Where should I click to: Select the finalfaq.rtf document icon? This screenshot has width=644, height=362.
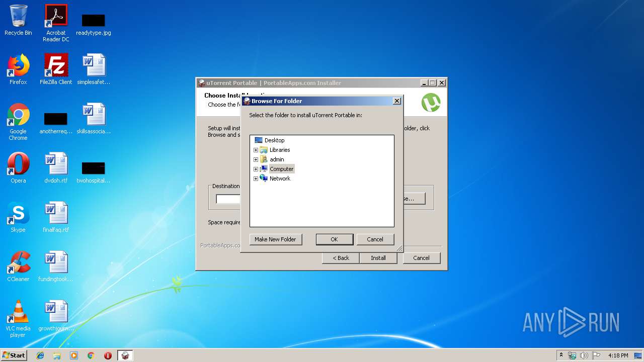point(56,217)
